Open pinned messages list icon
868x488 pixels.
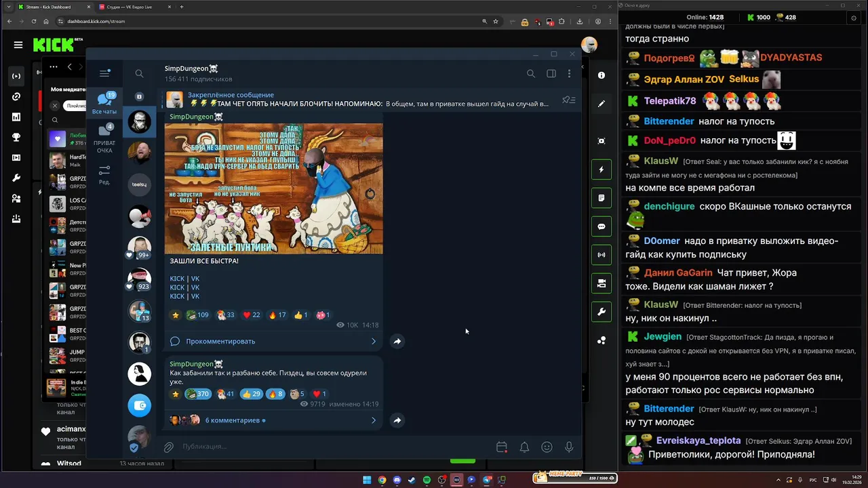[569, 100]
